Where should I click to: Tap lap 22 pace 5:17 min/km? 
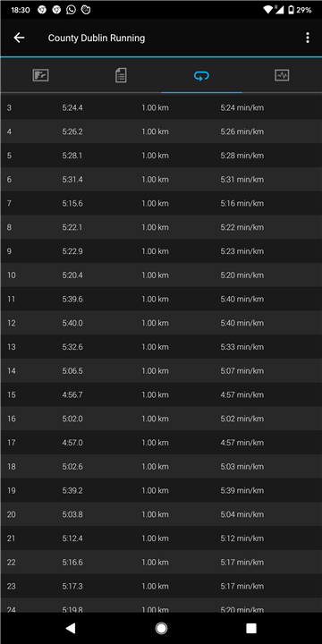pos(241,563)
